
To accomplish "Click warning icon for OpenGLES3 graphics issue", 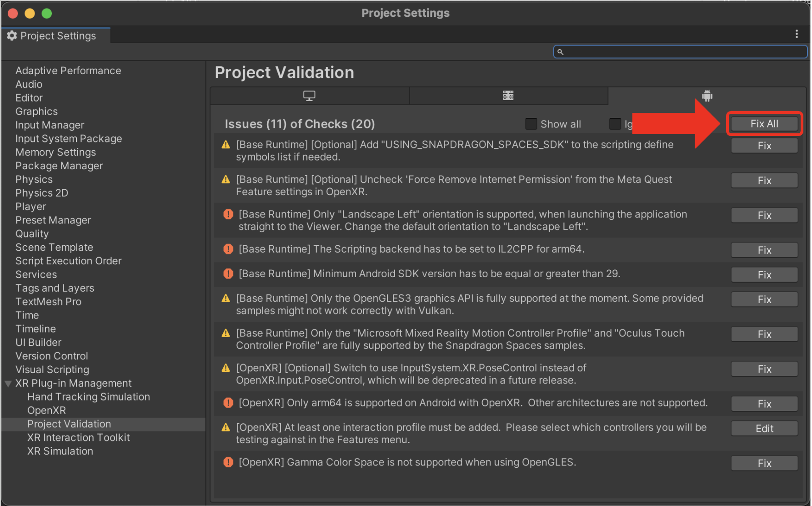I will [226, 299].
